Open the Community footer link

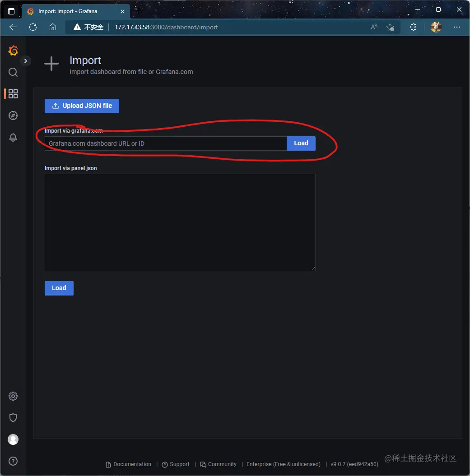click(219, 464)
